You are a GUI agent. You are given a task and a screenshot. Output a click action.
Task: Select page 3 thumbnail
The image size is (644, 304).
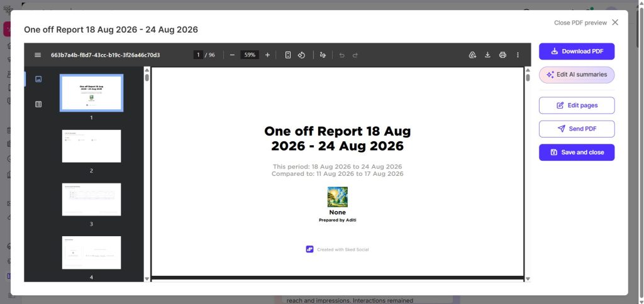(x=91, y=199)
